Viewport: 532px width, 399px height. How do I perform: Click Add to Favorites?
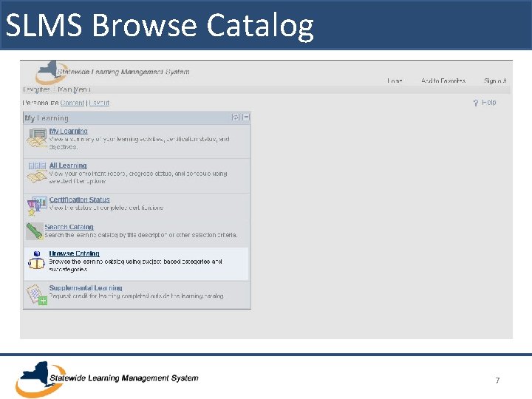pyautogui.click(x=443, y=81)
